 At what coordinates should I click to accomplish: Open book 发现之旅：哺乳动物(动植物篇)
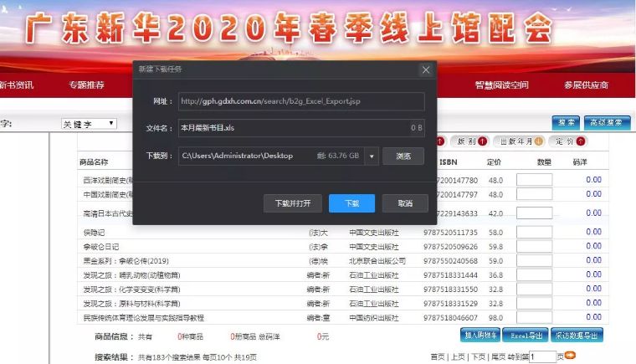(x=131, y=275)
